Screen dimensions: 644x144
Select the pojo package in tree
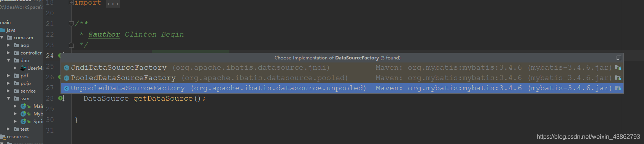[x=25, y=83]
